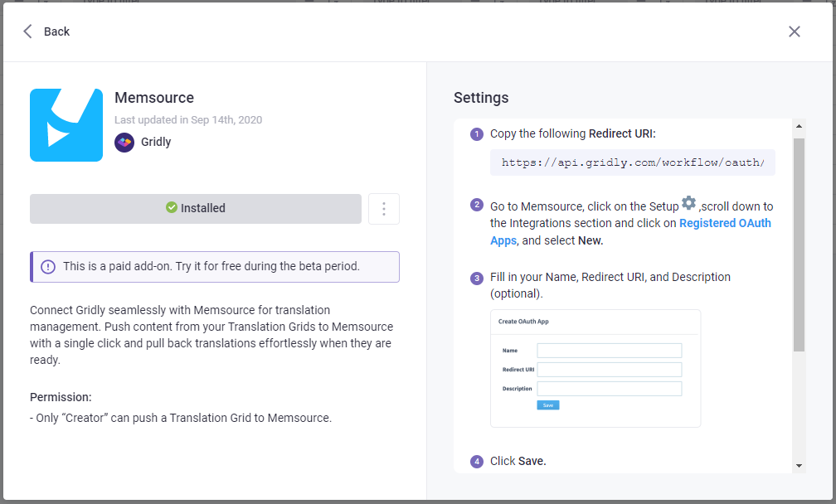Open the Registered OAuth Apps link
Viewport: 836px width, 504px height.
[x=725, y=223]
